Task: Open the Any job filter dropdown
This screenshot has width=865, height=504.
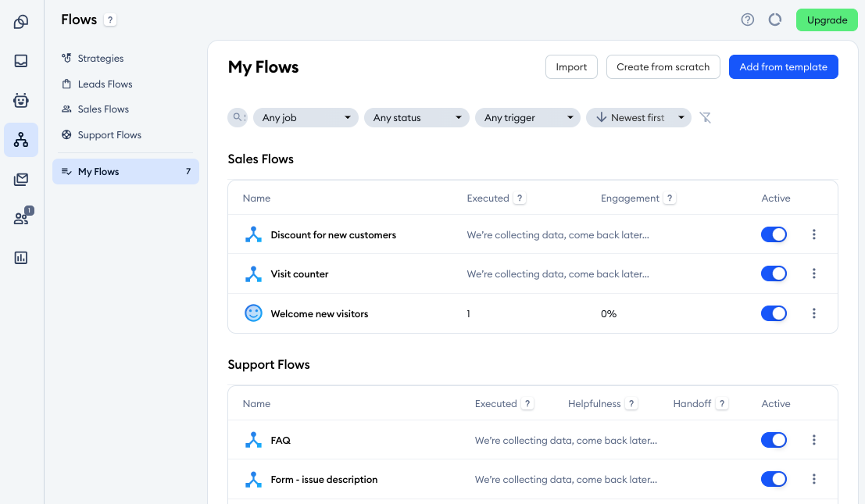Action: [305, 117]
